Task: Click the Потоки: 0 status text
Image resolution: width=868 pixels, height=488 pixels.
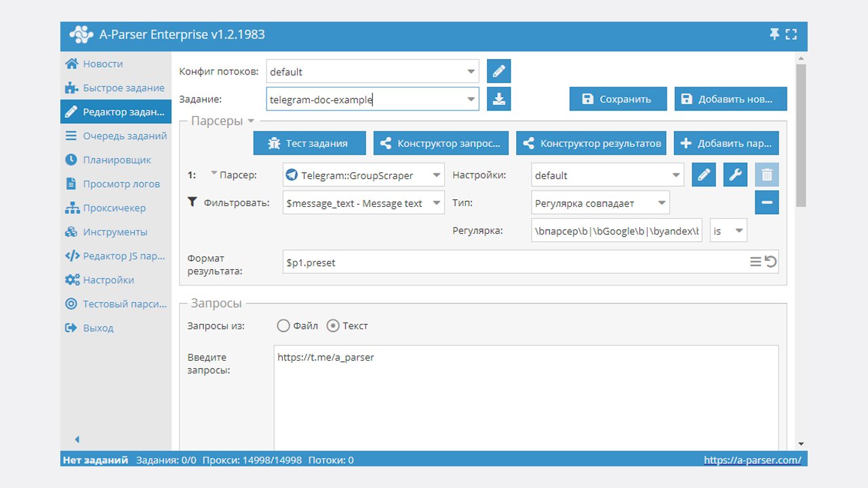Action: [331, 460]
